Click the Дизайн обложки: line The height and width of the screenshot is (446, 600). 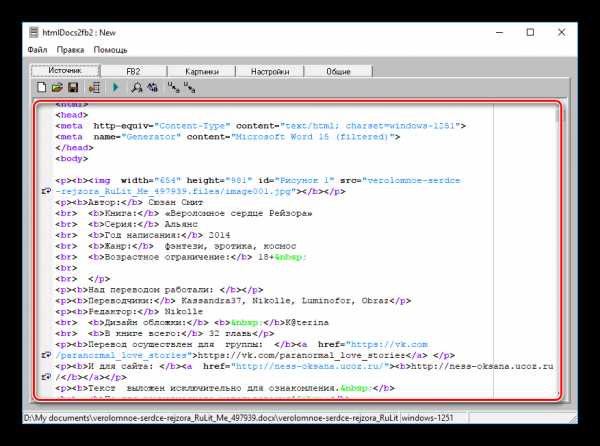192,322
